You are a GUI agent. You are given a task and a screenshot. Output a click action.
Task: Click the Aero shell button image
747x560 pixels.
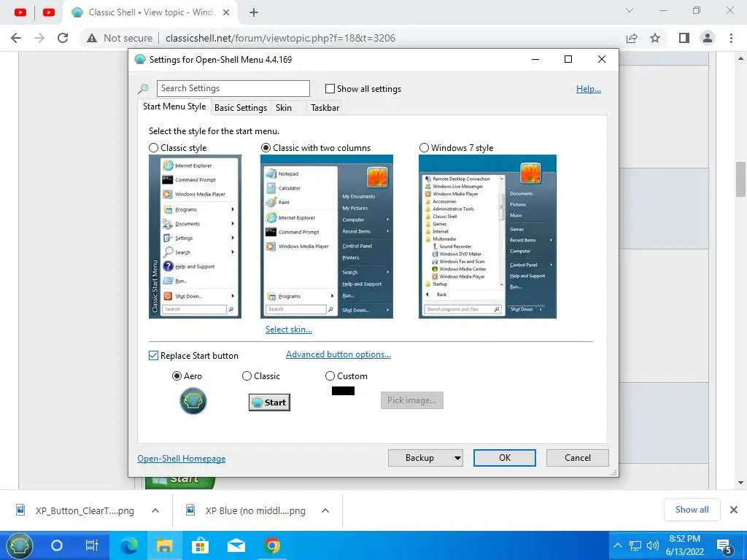[x=193, y=400]
